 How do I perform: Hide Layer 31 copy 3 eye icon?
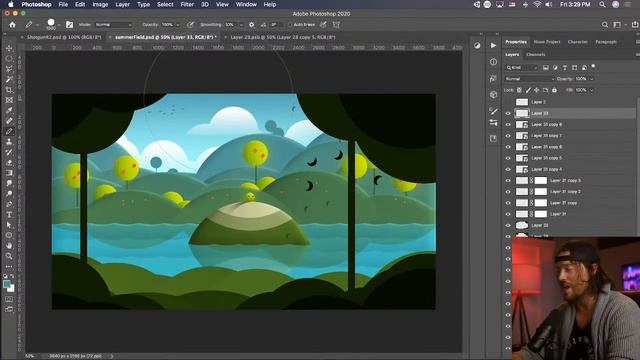pyautogui.click(x=508, y=180)
